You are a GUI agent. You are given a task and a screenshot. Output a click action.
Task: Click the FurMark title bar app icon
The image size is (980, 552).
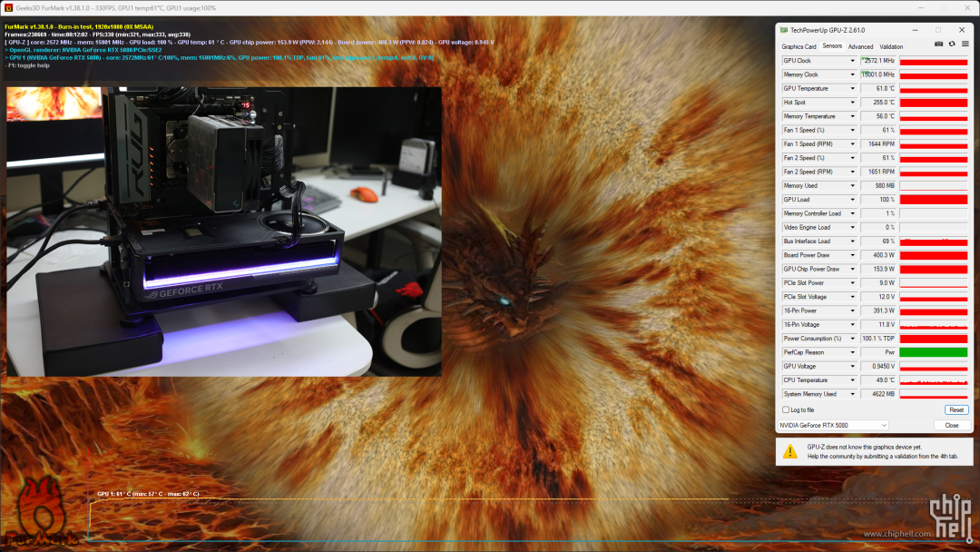pos(8,8)
